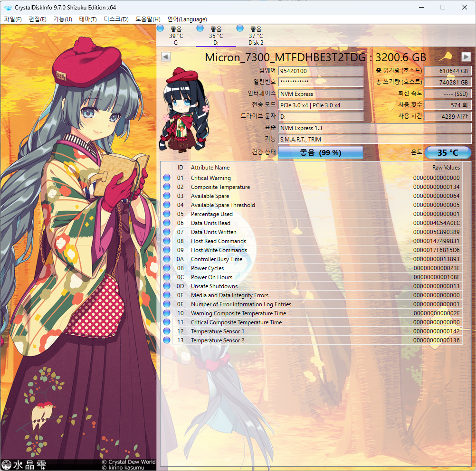Click the status orb for Power On Hours
Screen dimensions: 476x471
click(167, 277)
